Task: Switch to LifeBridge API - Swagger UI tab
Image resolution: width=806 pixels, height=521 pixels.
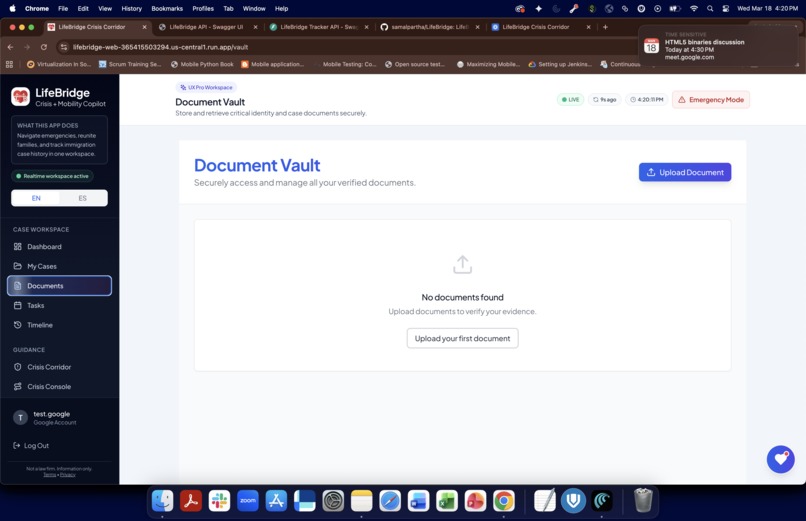Action: pos(206,27)
